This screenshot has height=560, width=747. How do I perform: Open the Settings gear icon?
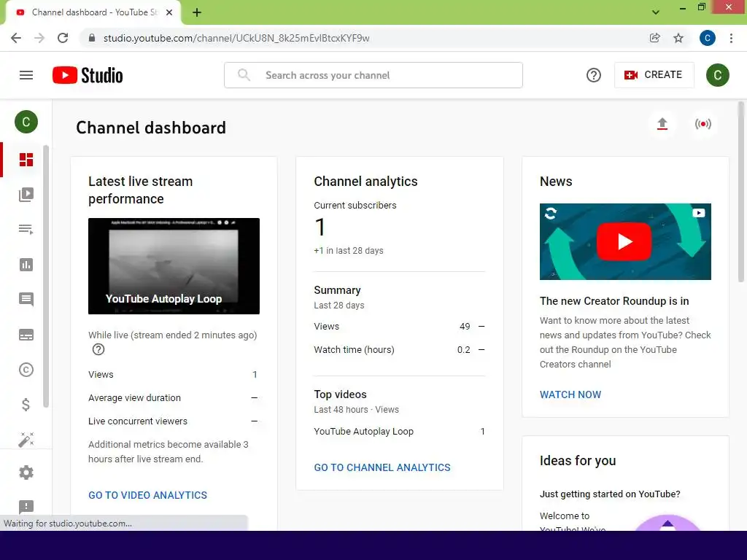pyautogui.click(x=26, y=472)
